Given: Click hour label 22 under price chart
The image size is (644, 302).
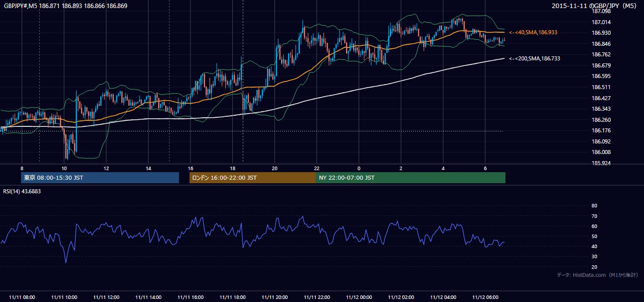Looking at the screenshot, I should [x=316, y=168].
